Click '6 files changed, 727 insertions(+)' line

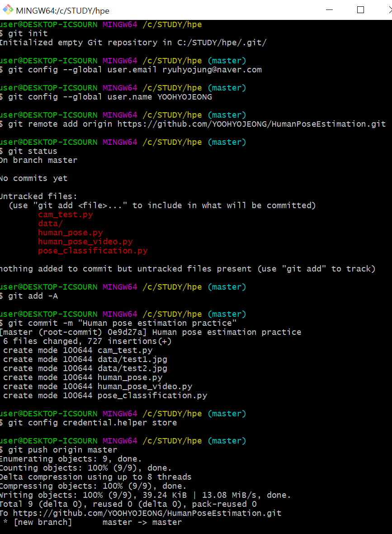[x=87, y=341]
